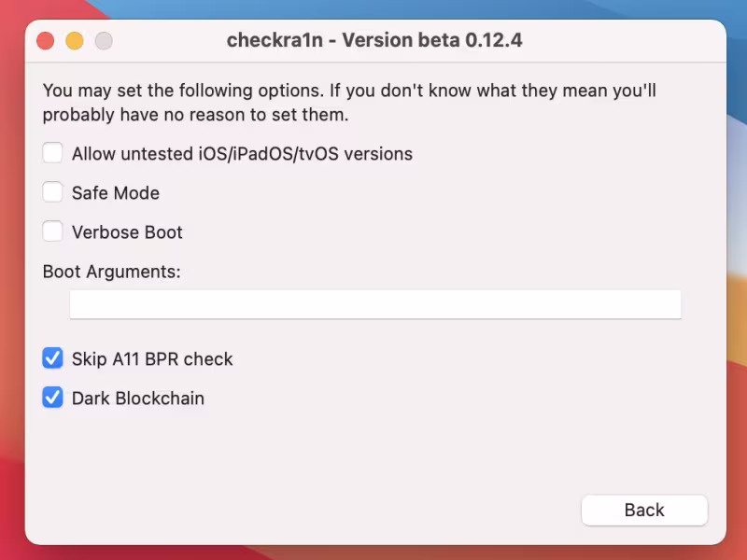747x560 pixels.
Task: Tick the Safe Mode checkbox
Action: 53,192
